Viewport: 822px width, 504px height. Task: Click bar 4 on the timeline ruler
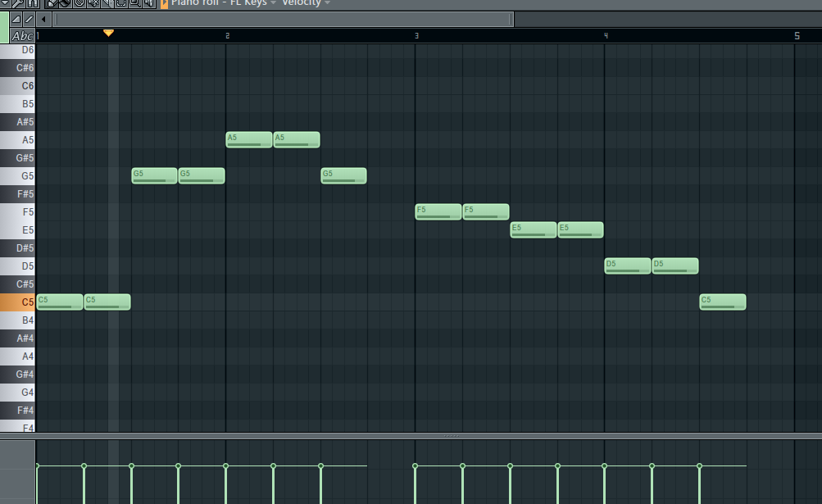606,36
